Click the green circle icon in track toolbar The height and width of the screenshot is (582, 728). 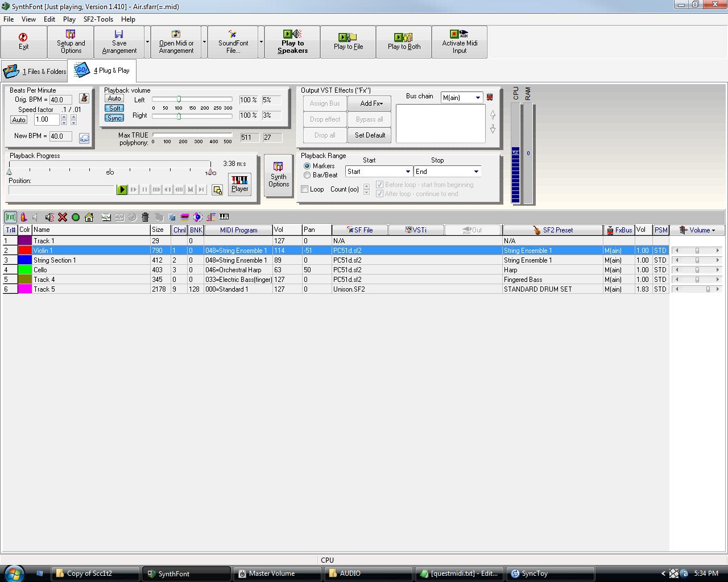tap(76, 217)
